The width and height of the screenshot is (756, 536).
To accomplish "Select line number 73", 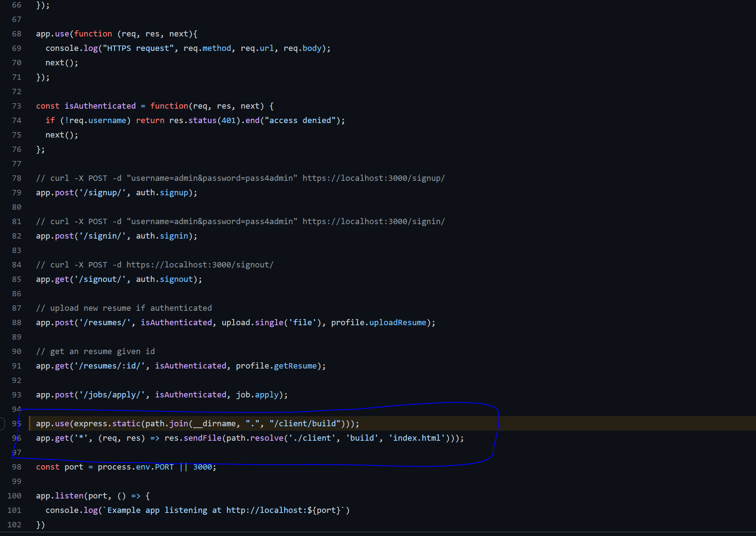I will [17, 106].
